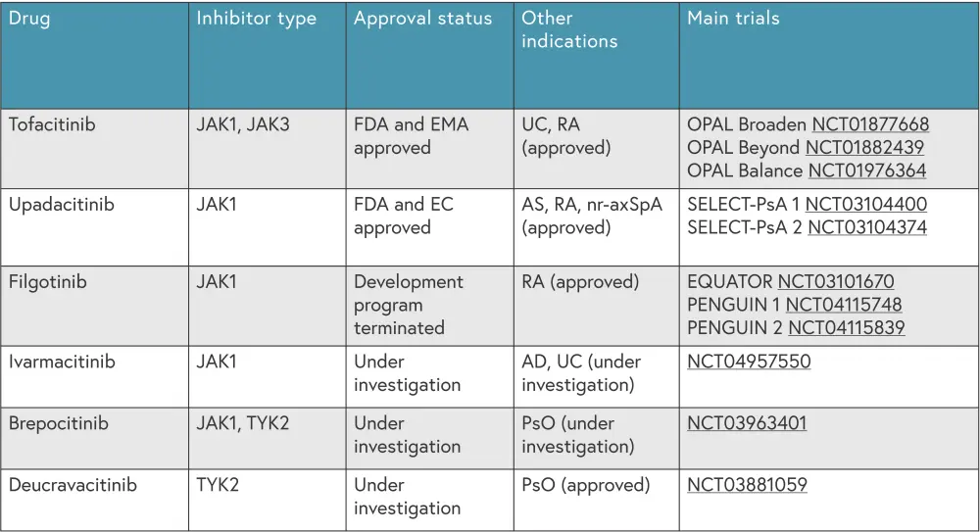980x532 pixels.
Task: Select the Tofacitinib drug name cell
Action: (52, 125)
